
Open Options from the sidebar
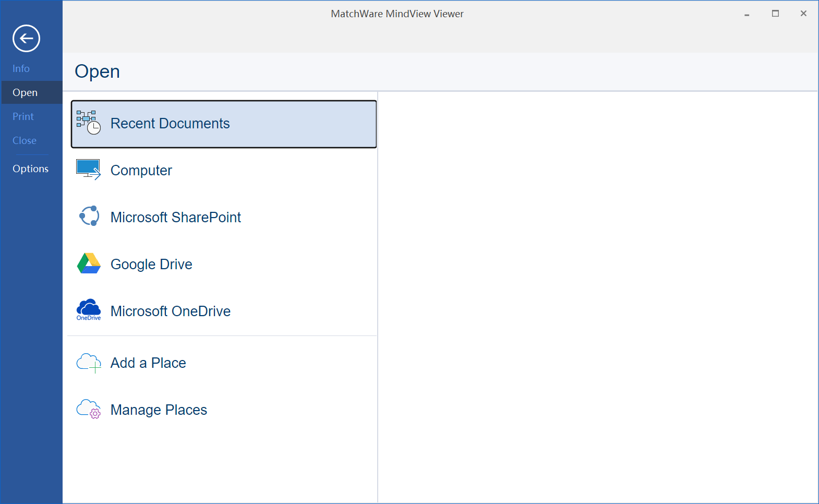point(31,169)
